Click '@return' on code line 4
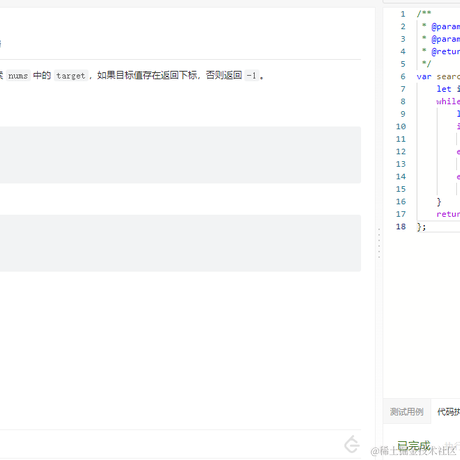The height and width of the screenshot is (460, 460). pos(446,51)
